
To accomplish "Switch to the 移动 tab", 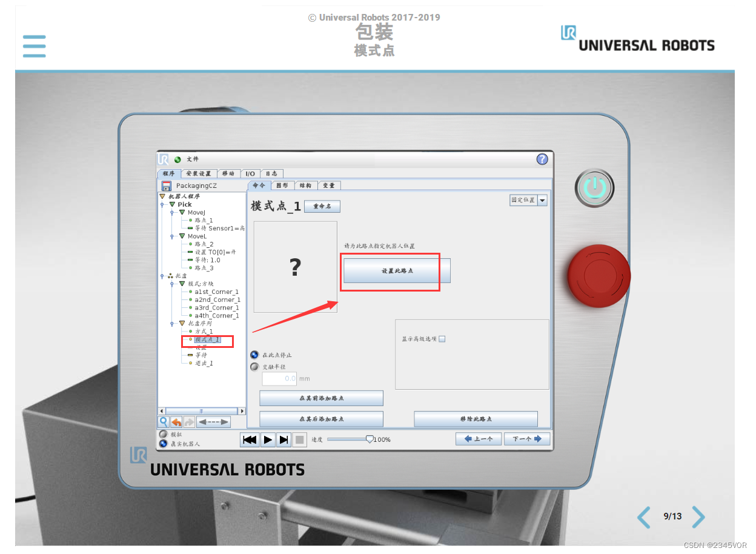I will pos(229,173).
